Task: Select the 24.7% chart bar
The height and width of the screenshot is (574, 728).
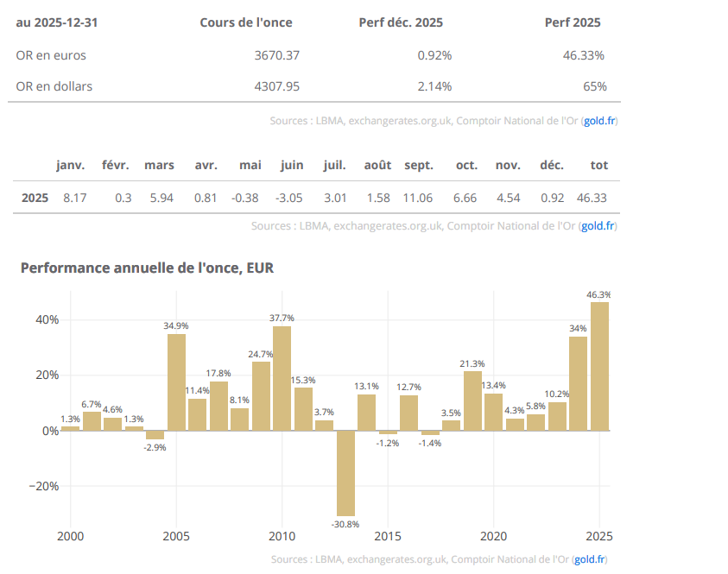Action: 261,395
